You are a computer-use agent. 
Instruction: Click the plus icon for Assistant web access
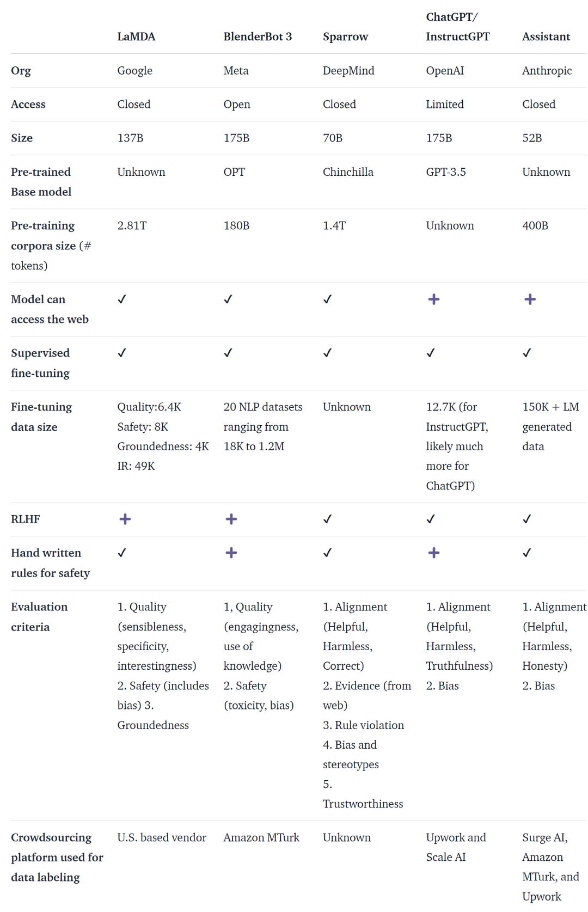click(x=530, y=299)
